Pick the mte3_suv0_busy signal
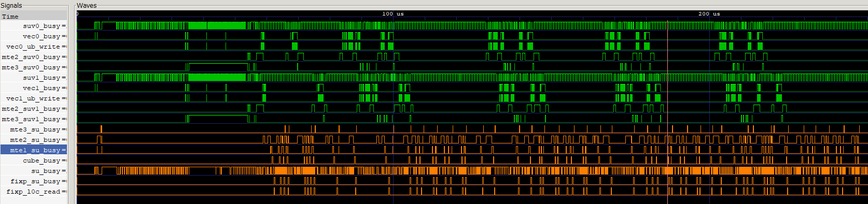The height and width of the screenshot is (204, 868). [34, 67]
